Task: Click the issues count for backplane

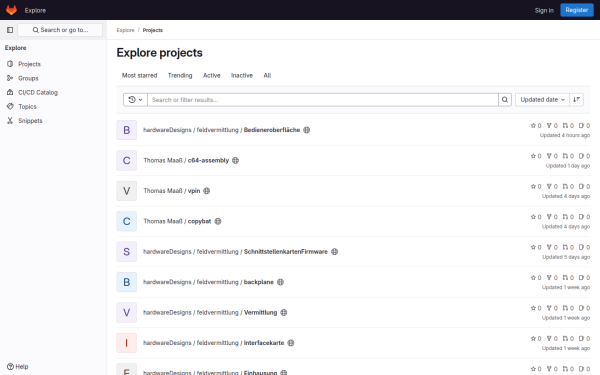Action: pyautogui.click(x=584, y=277)
